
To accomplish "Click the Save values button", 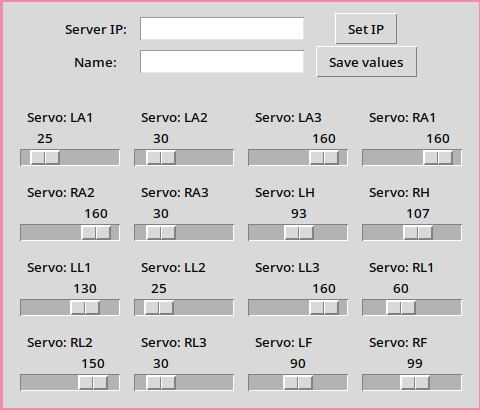I will pyautogui.click(x=366, y=62).
